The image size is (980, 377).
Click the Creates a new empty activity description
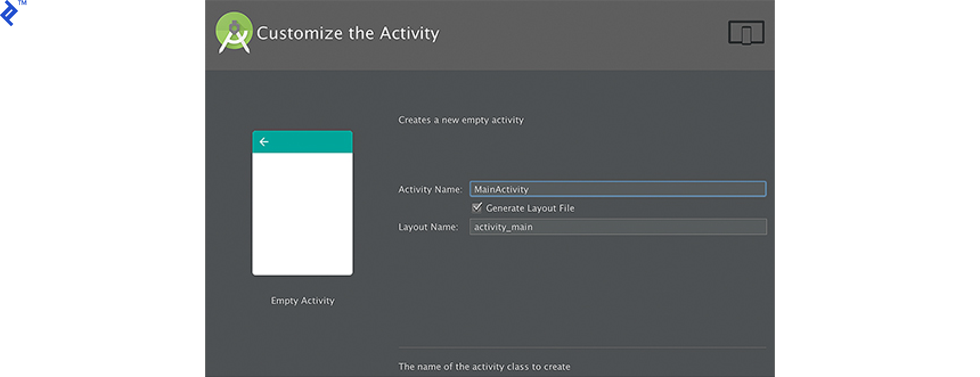click(460, 120)
